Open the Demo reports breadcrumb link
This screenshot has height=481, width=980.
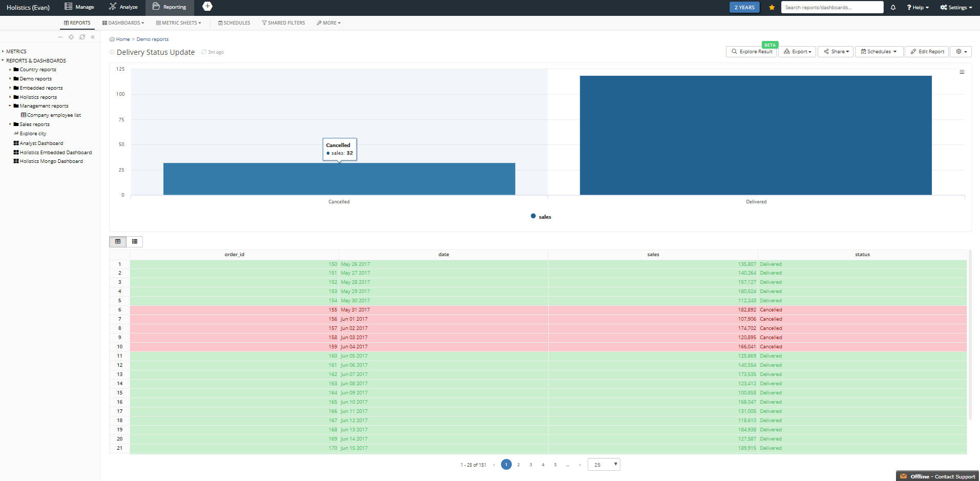pyautogui.click(x=152, y=39)
